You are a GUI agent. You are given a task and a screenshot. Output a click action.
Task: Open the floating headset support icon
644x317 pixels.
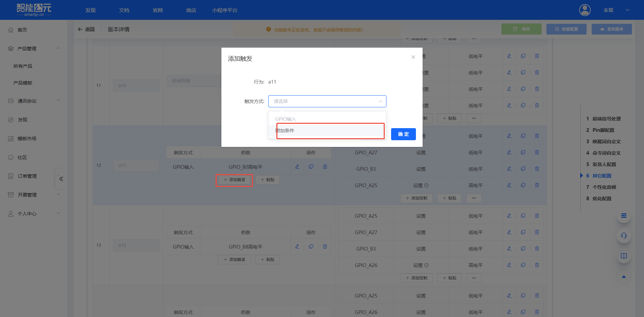point(624,236)
